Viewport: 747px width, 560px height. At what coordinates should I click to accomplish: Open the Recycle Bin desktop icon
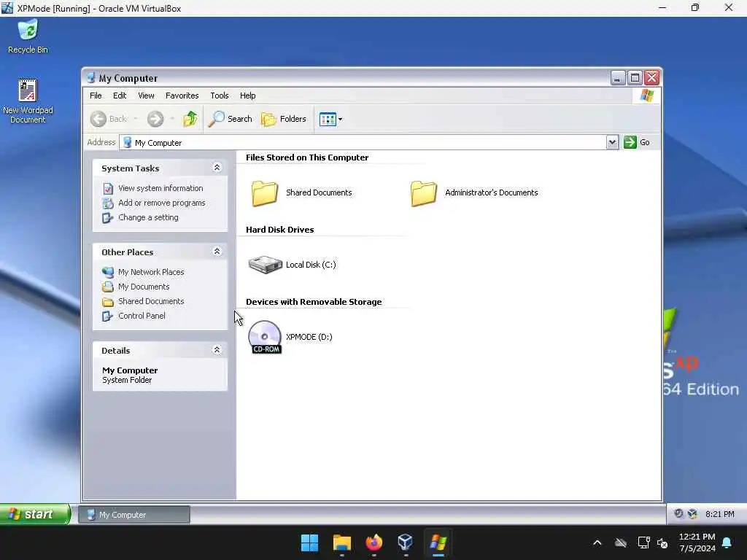28,36
